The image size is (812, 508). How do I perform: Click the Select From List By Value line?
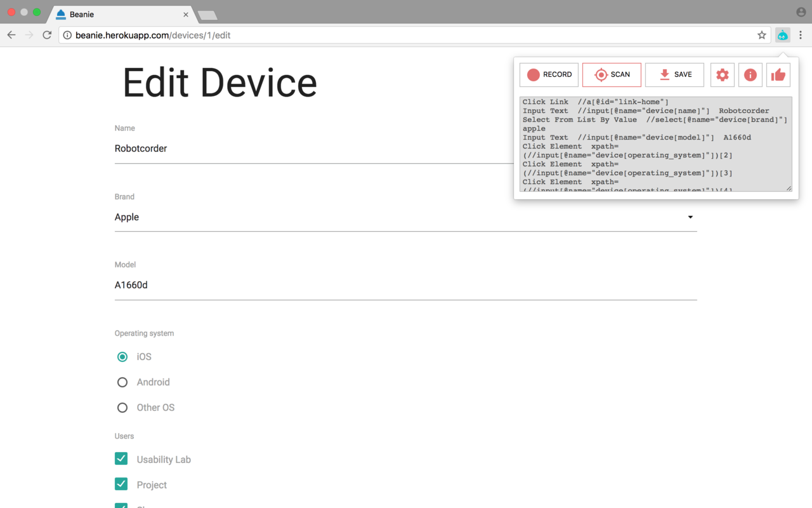(x=655, y=119)
